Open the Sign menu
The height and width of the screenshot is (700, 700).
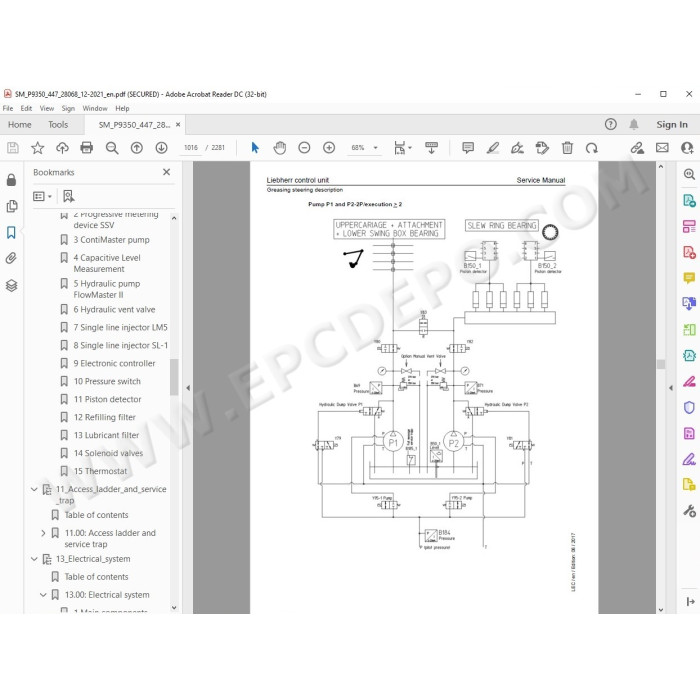pyautogui.click(x=68, y=108)
